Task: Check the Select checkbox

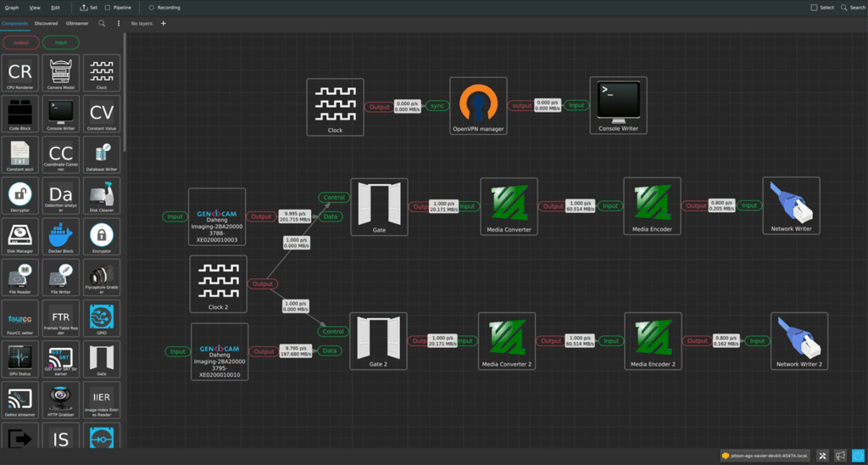Action: click(x=815, y=8)
